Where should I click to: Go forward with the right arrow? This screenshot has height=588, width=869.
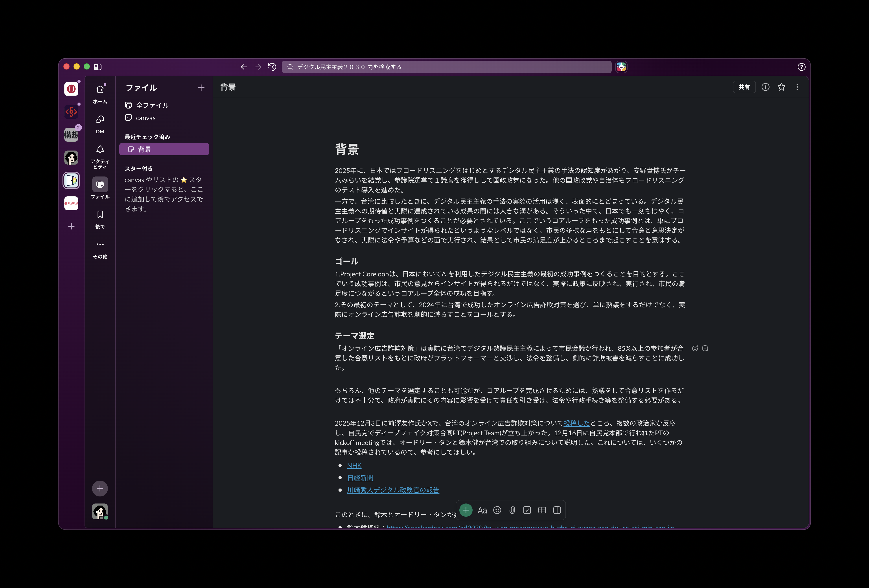258,67
